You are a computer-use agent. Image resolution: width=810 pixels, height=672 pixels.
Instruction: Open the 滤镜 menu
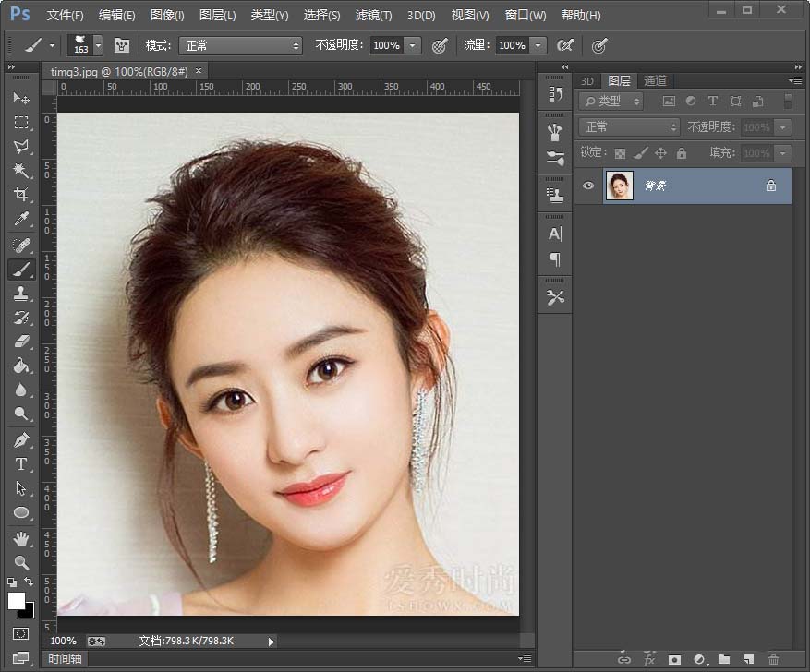pos(373,15)
